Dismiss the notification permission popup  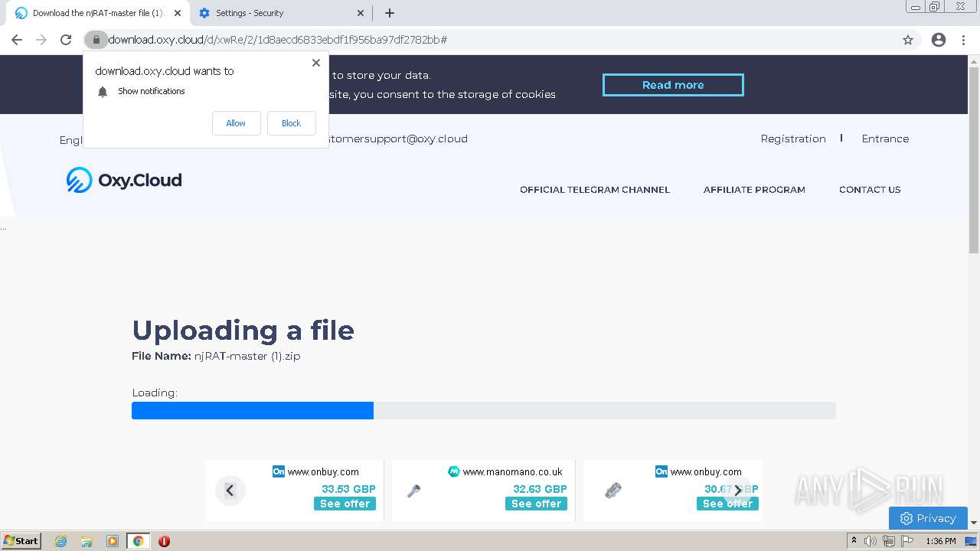coord(316,63)
